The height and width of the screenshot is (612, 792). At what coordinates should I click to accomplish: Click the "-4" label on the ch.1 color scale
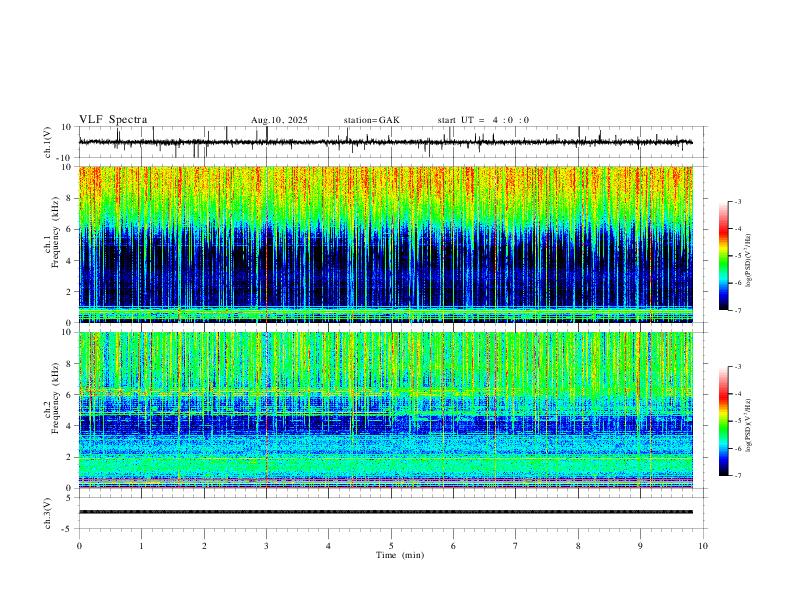pos(738,229)
